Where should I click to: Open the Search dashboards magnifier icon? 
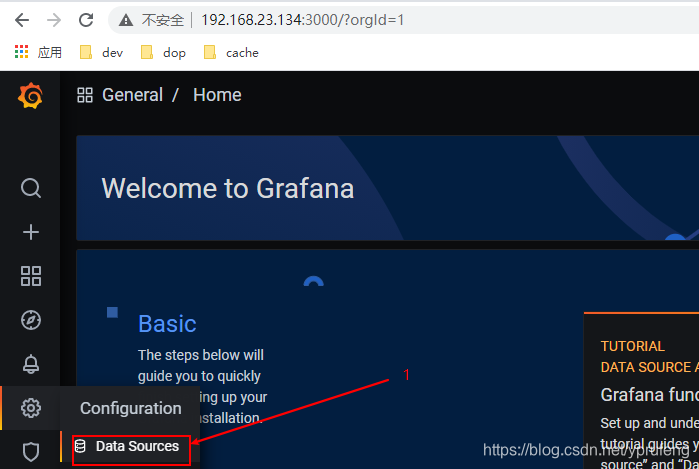(x=31, y=188)
